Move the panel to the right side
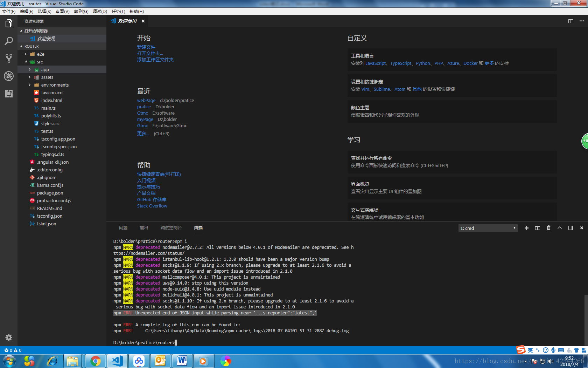This screenshot has width=588, height=368. pos(570,228)
